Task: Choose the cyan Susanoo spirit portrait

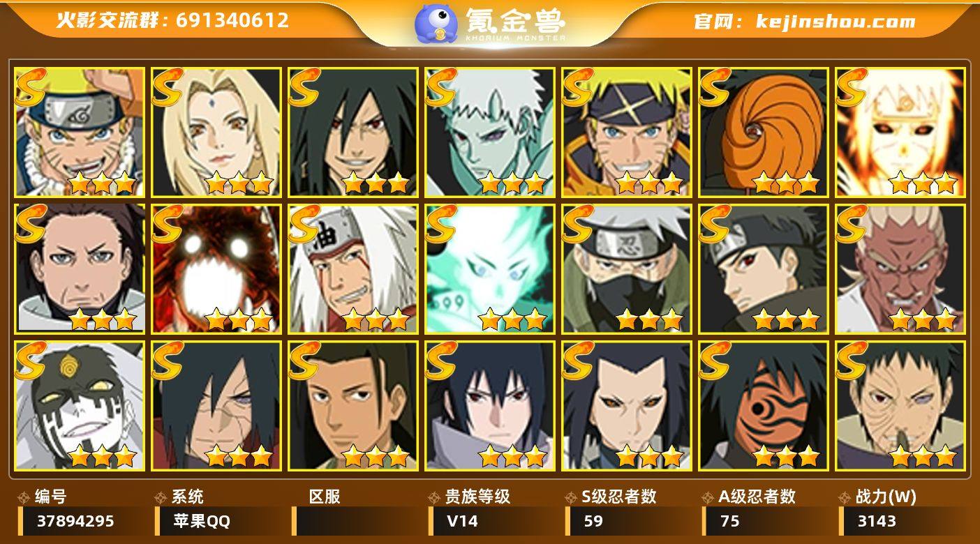Action: tap(490, 269)
